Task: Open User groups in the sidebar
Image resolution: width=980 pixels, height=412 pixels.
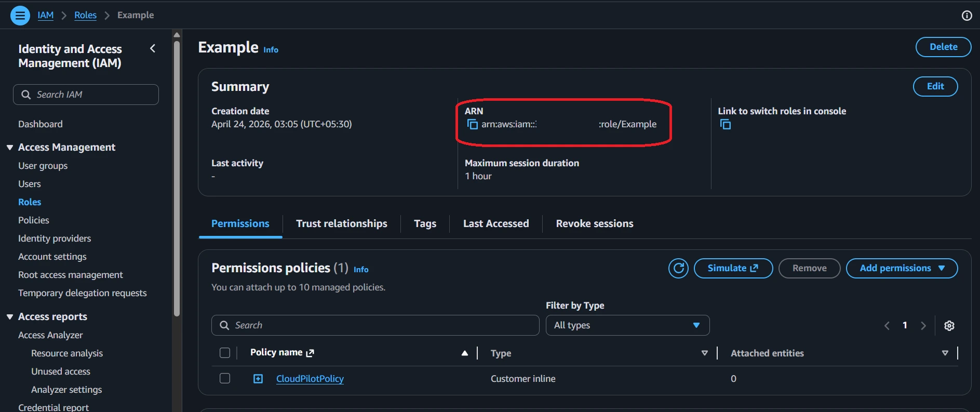Action: [43, 166]
